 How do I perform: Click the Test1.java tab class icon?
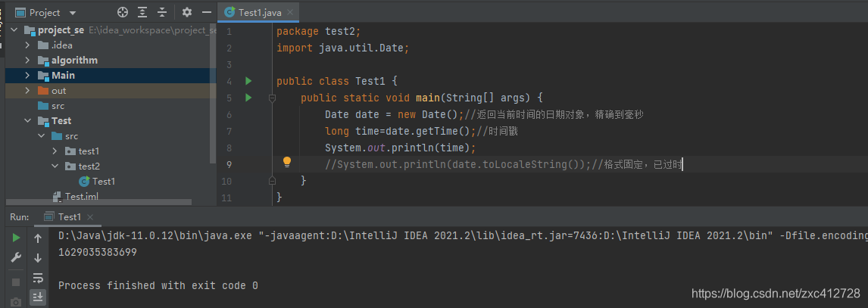click(229, 12)
